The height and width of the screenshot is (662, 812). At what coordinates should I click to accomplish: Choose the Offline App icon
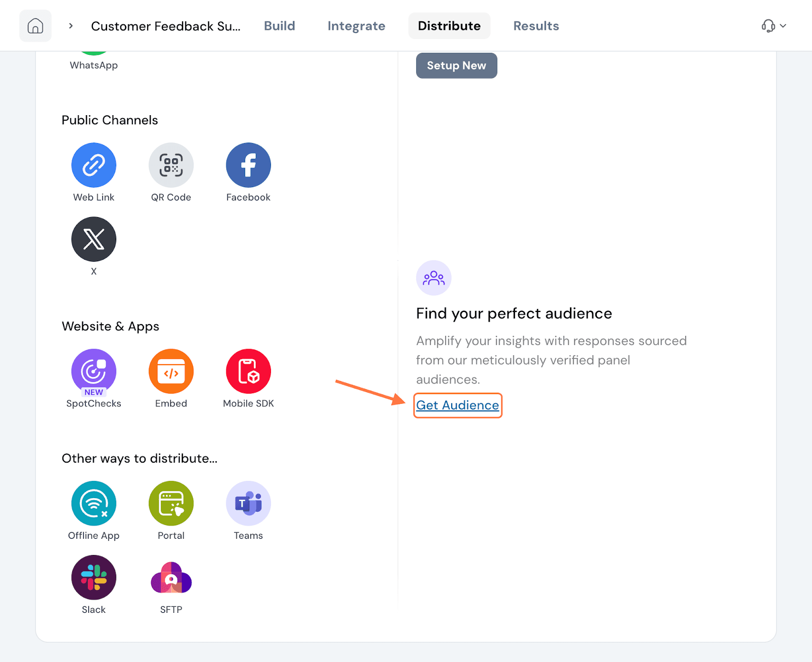pyautogui.click(x=94, y=503)
